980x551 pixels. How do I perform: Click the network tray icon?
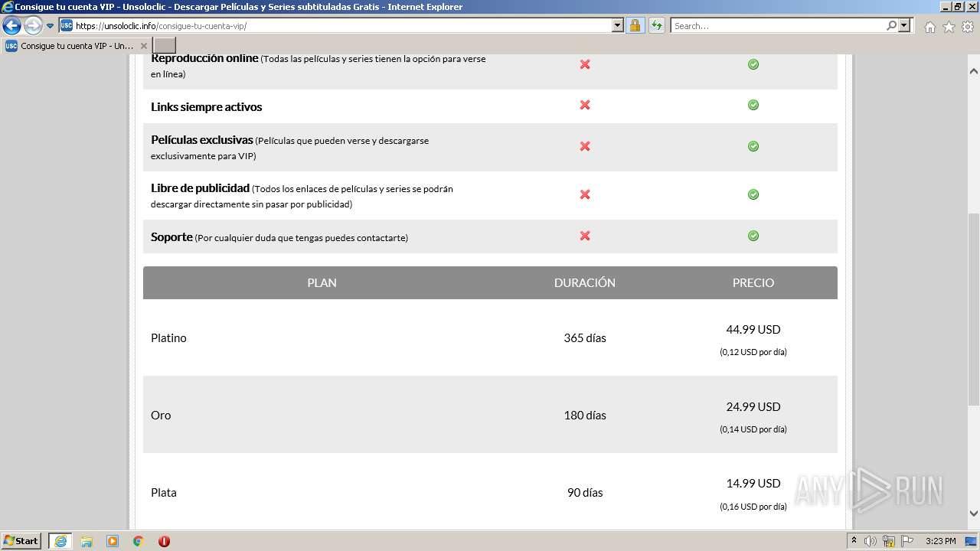889,541
